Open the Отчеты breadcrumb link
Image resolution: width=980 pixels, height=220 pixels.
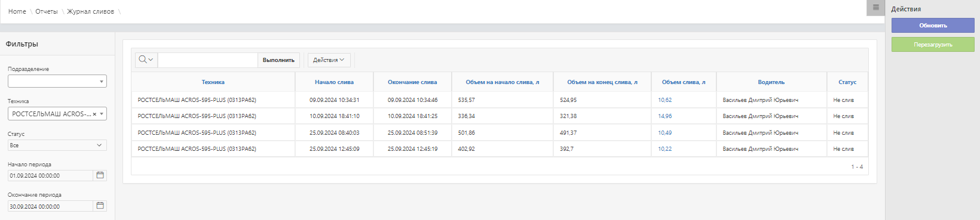pyautogui.click(x=47, y=11)
